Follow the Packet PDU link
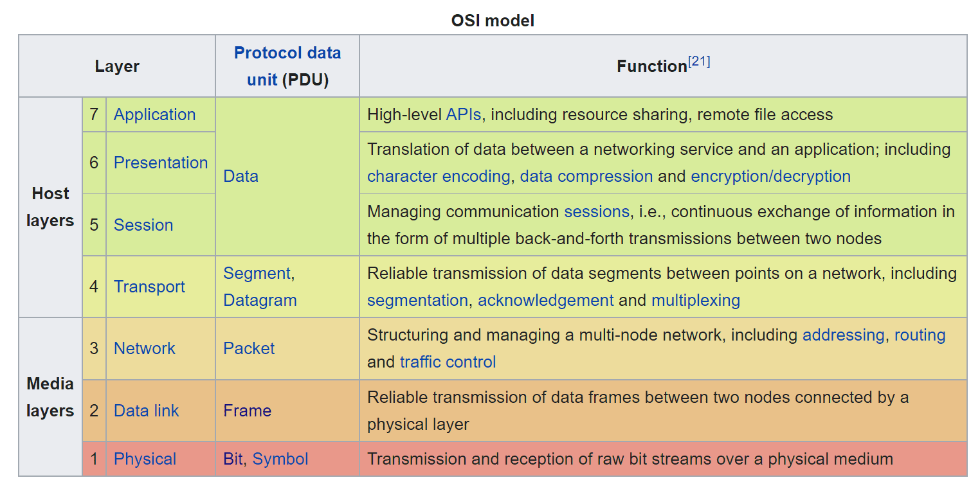The height and width of the screenshot is (498, 980). [249, 348]
